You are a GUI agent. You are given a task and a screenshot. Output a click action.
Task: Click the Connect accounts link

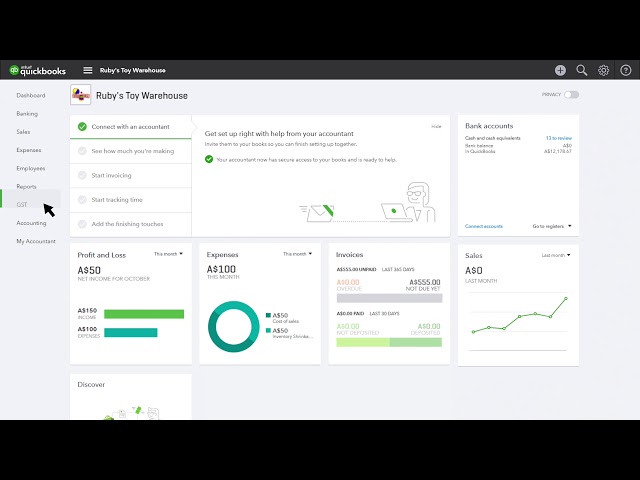click(x=484, y=226)
